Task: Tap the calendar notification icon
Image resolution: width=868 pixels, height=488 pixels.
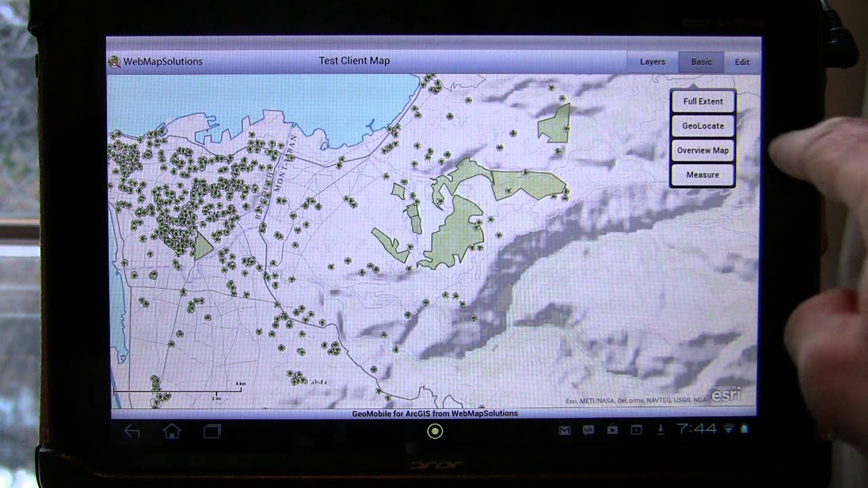Action: coord(636,430)
